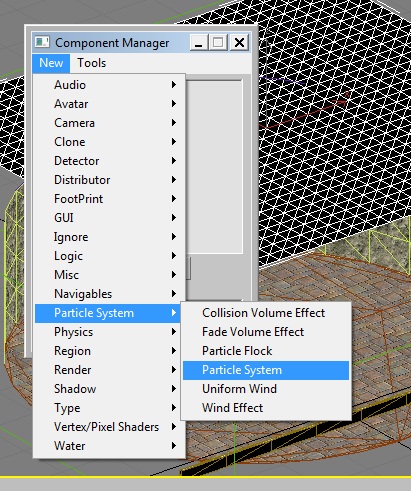Open the Detector submenu
The height and width of the screenshot is (491, 411).
(x=109, y=161)
